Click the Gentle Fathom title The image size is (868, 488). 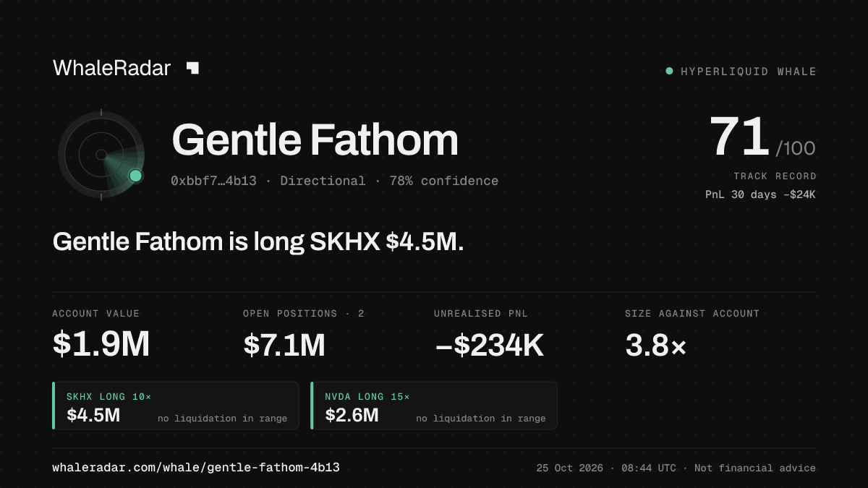point(315,140)
